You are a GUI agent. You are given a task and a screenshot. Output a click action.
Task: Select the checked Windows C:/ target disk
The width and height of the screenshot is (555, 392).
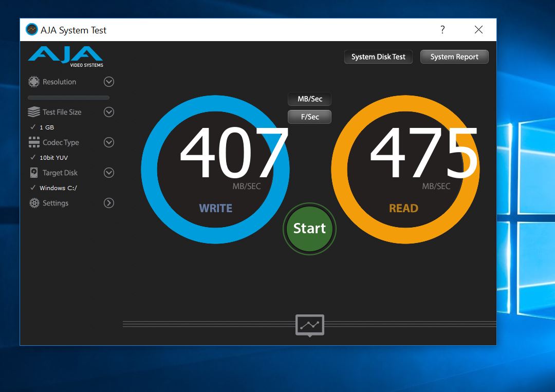54,188
